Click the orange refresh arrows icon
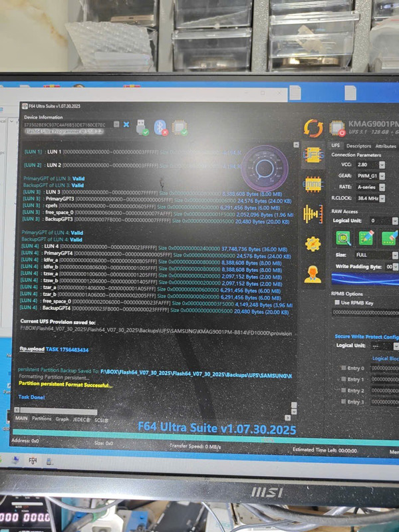399x532 pixels. pyautogui.click(x=313, y=128)
